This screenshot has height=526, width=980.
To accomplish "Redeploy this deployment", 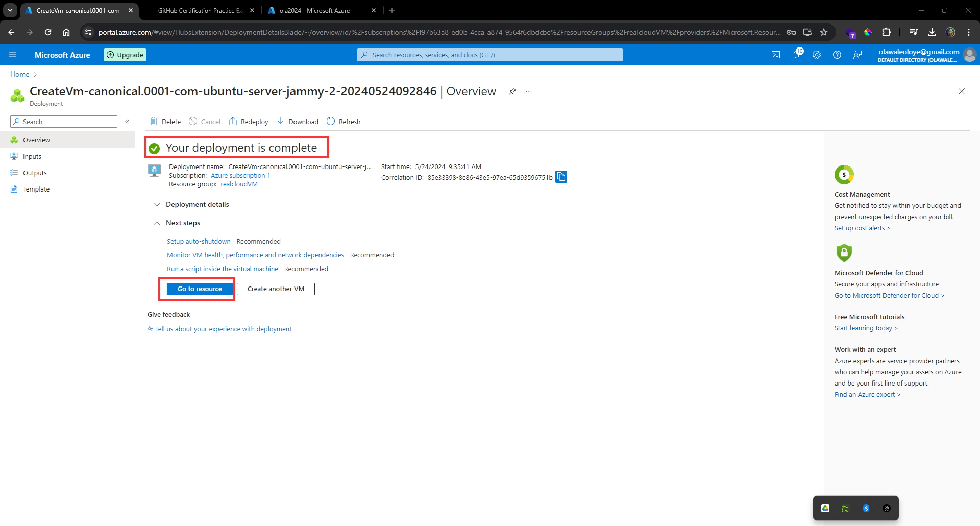I will (x=249, y=122).
